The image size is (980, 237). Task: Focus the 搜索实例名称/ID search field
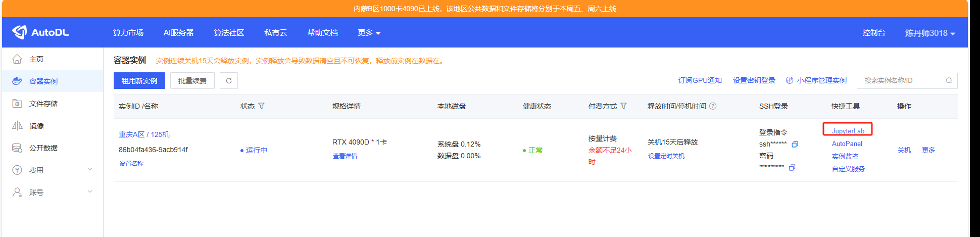(907, 81)
